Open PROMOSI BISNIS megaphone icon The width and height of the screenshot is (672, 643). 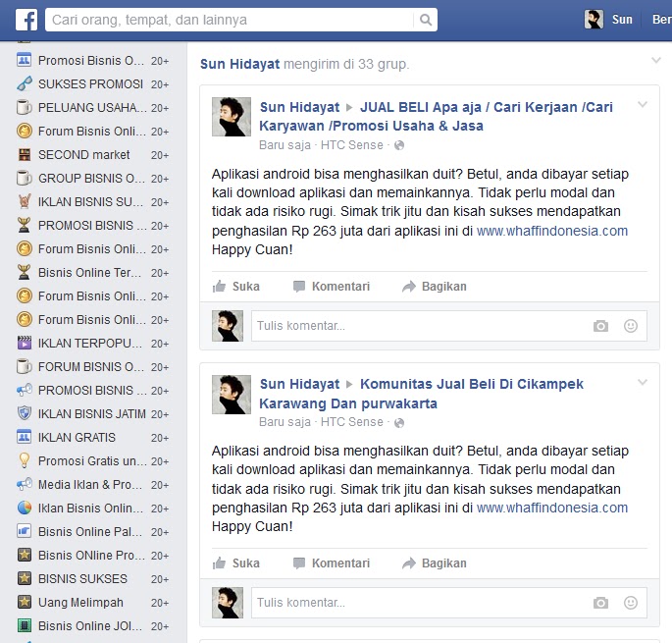[x=24, y=391]
